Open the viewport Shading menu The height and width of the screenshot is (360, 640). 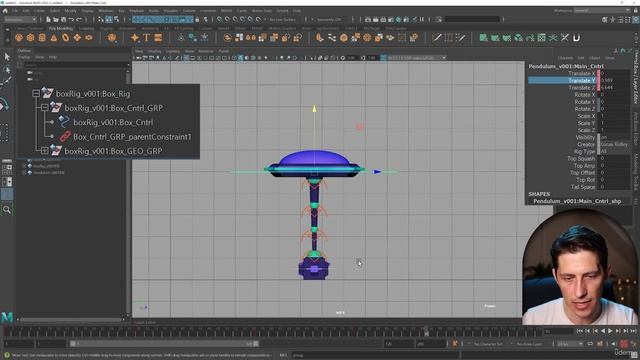tap(154, 51)
